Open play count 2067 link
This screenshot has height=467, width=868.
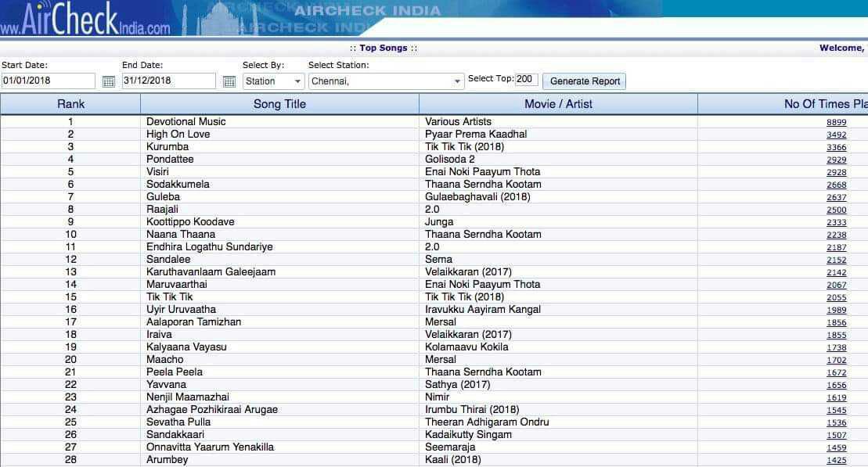tap(837, 285)
